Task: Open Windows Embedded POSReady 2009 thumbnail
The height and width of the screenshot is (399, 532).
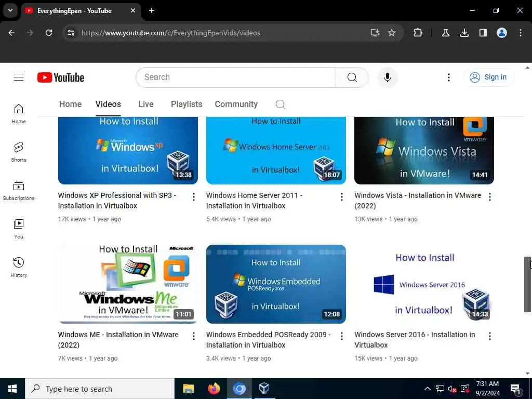Action: (276, 284)
